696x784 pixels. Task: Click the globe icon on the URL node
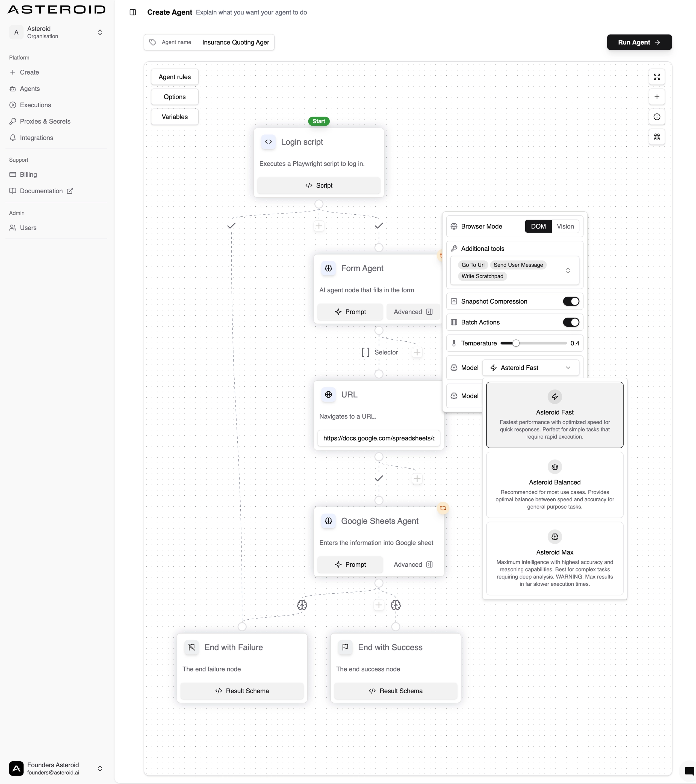pyautogui.click(x=328, y=395)
